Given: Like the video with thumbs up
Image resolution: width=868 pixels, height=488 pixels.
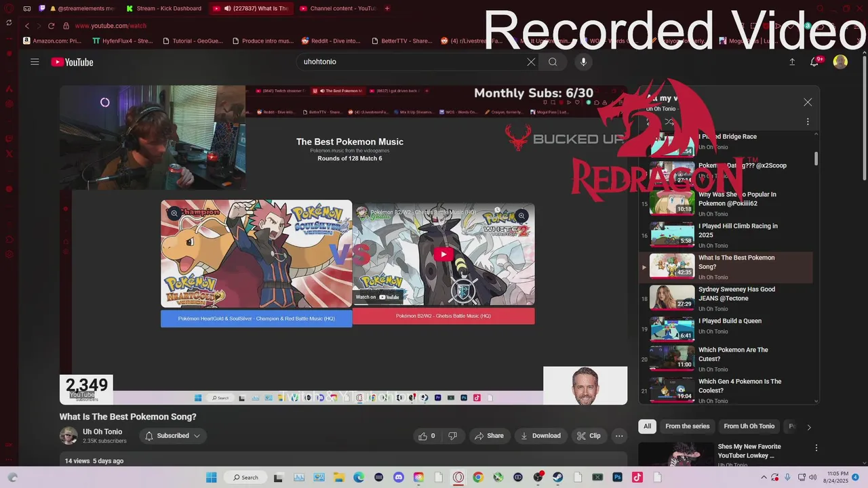Looking at the screenshot, I should click(427, 436).
